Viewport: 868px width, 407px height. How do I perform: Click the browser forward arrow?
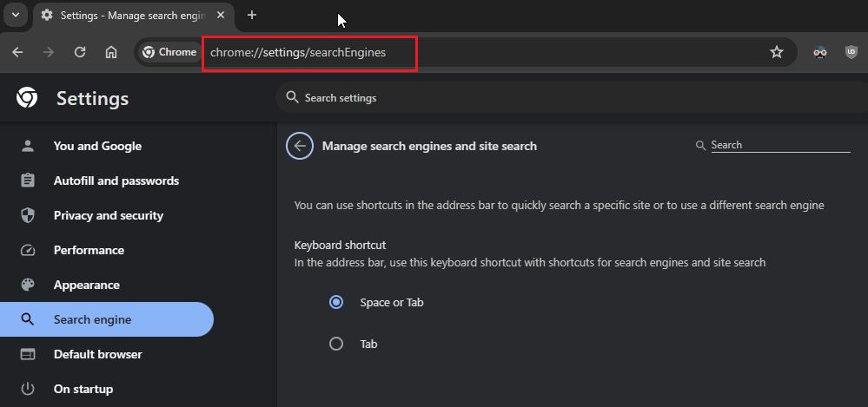(x=49, y=52)
